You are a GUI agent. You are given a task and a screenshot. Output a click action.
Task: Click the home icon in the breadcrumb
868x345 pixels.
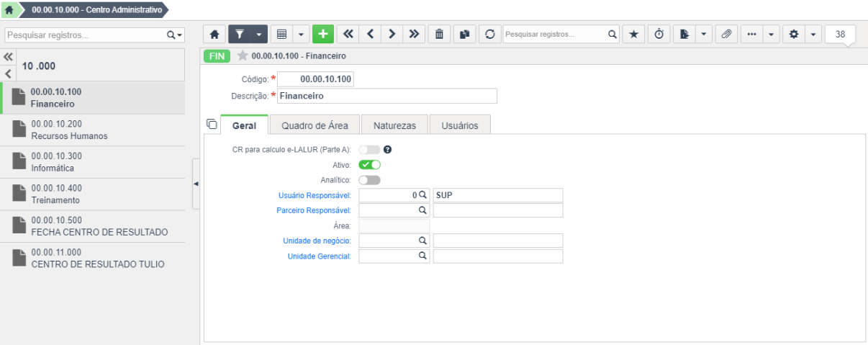10,9
